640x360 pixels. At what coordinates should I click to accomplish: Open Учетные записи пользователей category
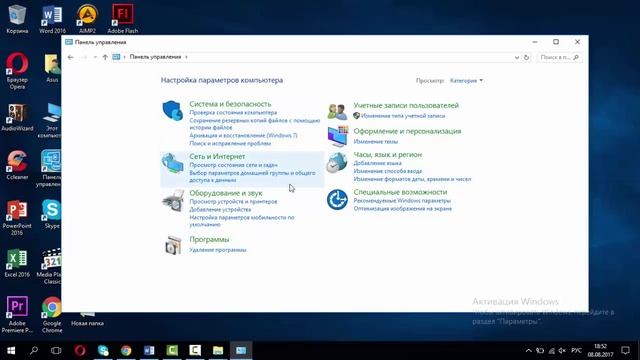tap(406, 105)
